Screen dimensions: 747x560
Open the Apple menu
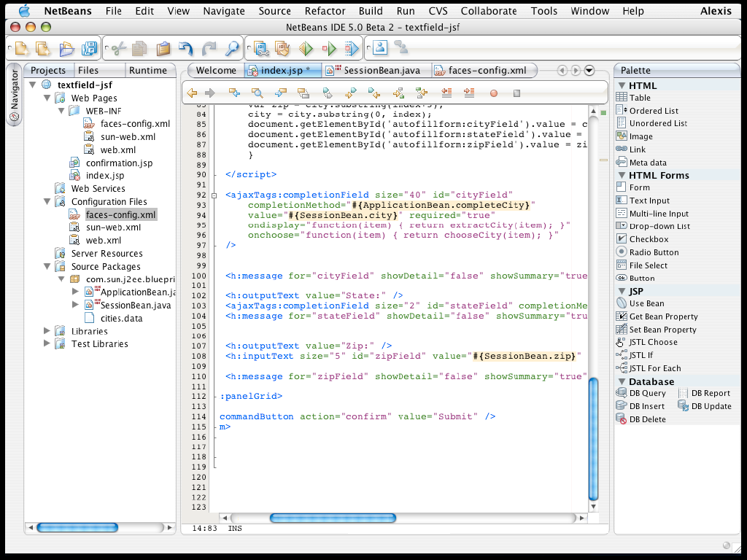[x=24, y=11]
